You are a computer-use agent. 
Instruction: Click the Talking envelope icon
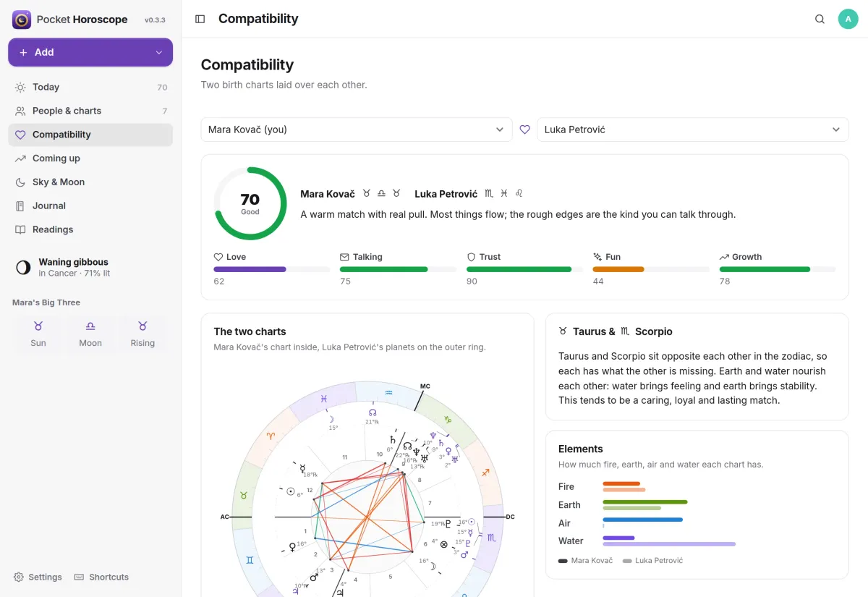[344, 257]
